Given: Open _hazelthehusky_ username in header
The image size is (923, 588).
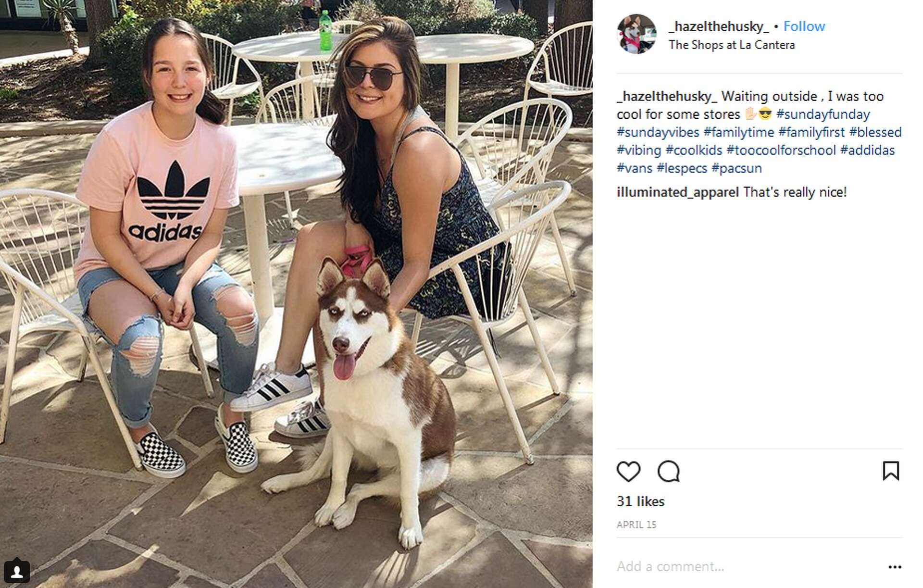Looking at the screenshot, I should [x=719, y=26].
